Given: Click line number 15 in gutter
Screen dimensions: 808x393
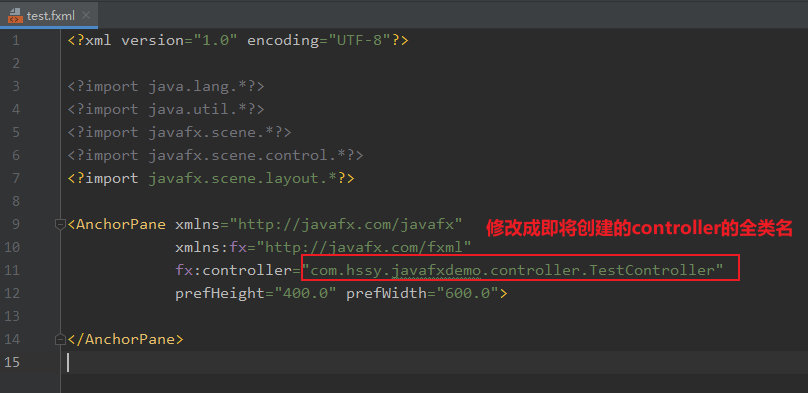Looking at the screenshot, I should (12, 362).
